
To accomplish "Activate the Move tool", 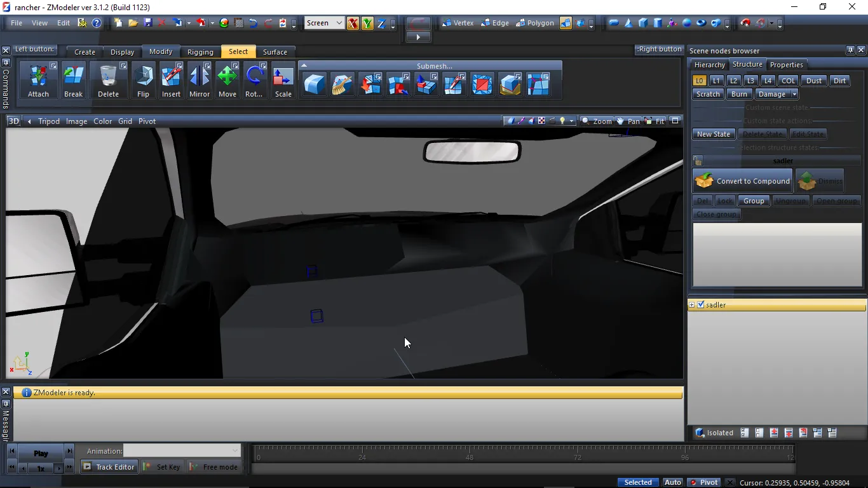I will [227, 80].
